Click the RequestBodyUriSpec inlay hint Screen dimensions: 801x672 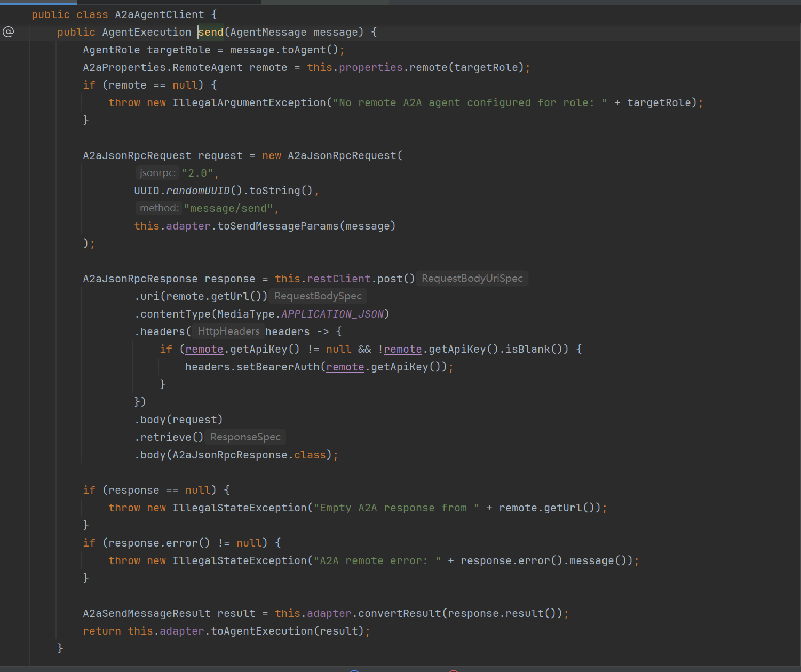coord(472,279)
